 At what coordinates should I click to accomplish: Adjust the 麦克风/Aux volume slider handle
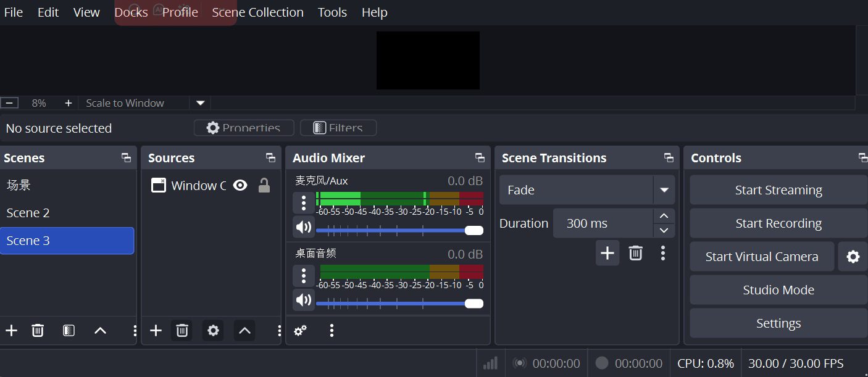click(474, 230)
